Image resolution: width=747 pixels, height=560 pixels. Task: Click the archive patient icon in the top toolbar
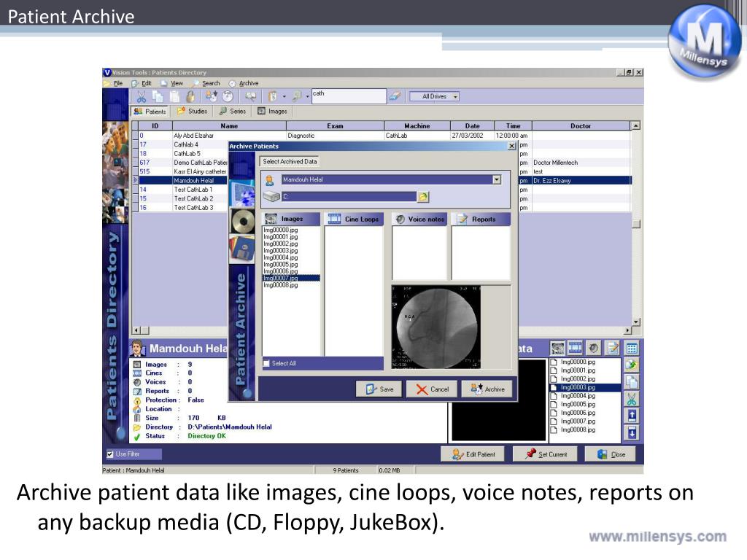pyautogui.click(x=212, y=97)
